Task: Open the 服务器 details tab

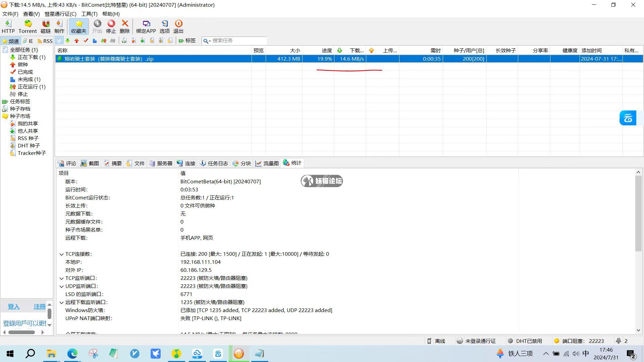Action: (161, 163)
